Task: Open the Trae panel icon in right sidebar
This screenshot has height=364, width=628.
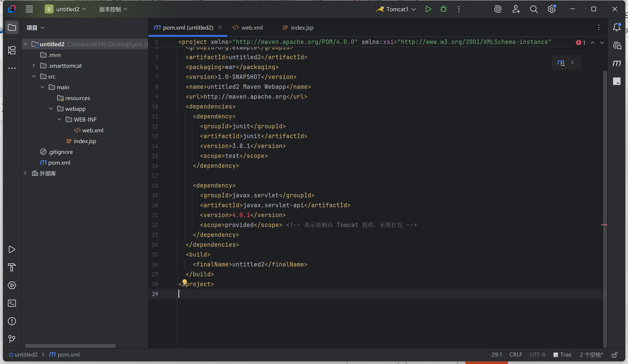Action: click(x=617, y=81)
